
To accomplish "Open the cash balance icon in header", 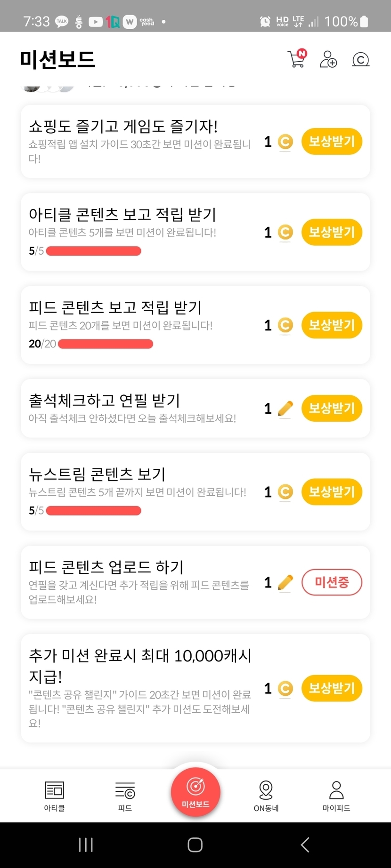I will click(360, 59).
